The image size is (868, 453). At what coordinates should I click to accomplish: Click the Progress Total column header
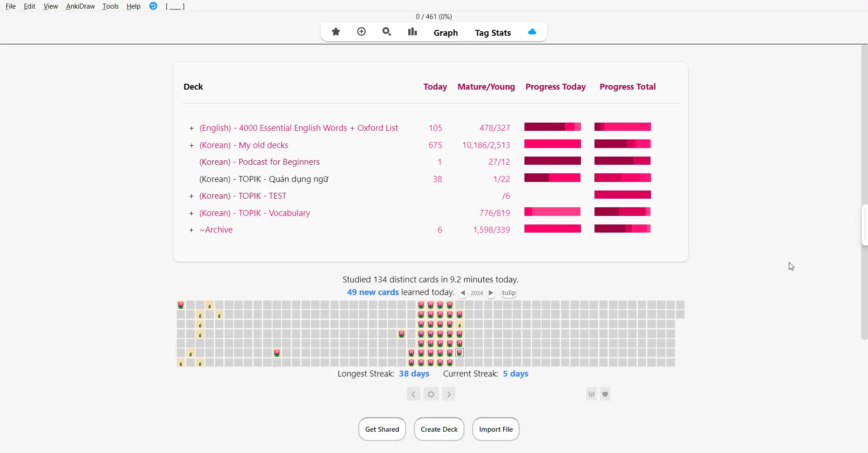point(627,87)
